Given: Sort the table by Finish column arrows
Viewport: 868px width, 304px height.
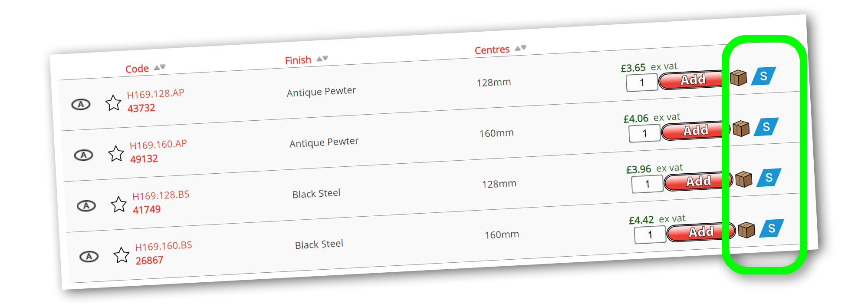Looking at the screenshot, I should 322,58.
